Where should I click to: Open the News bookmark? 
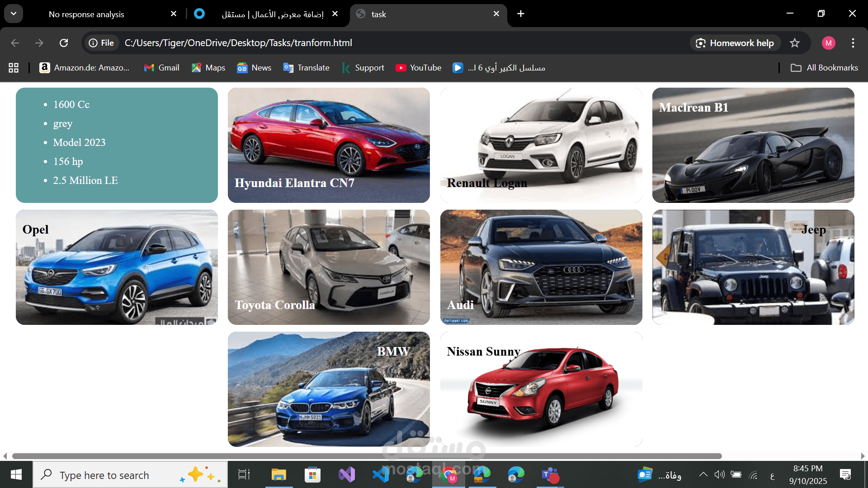click(x=255, y=68)
